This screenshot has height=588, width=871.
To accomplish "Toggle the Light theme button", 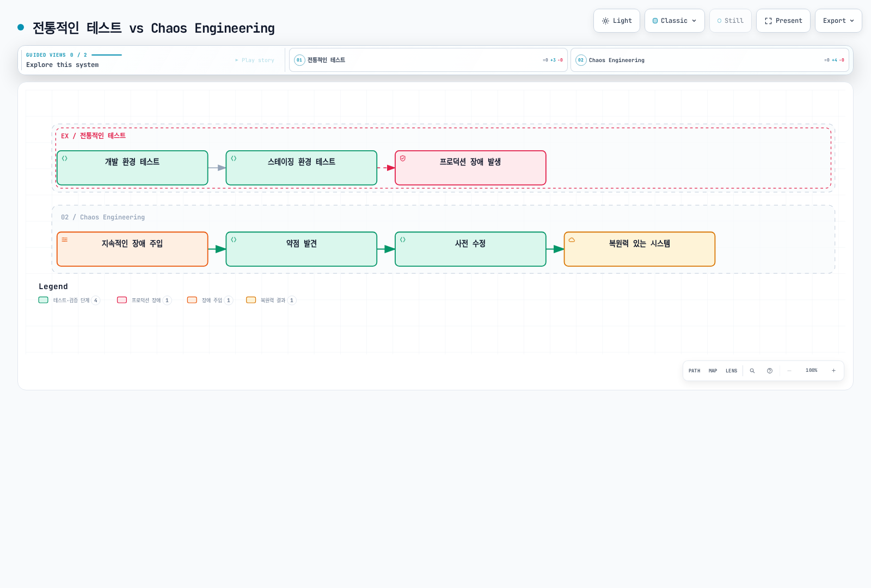I will 617,21.
